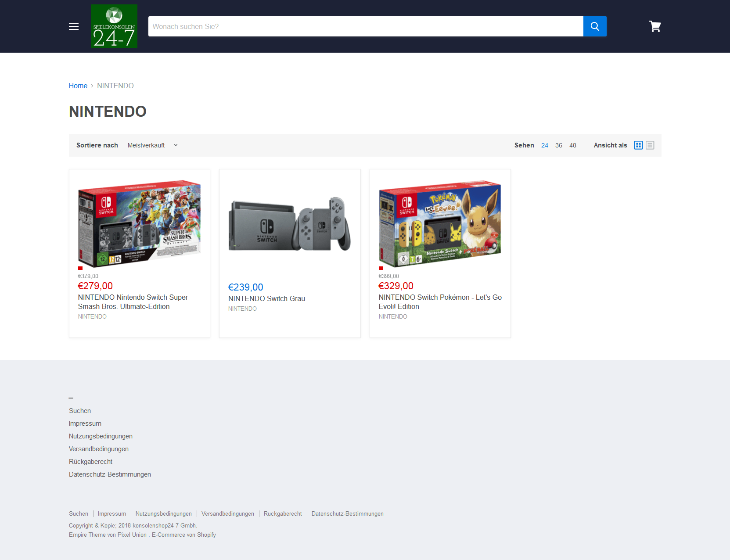
Task: Click NINTENDO vendor under Switch Grau
Action: (242, 309)
